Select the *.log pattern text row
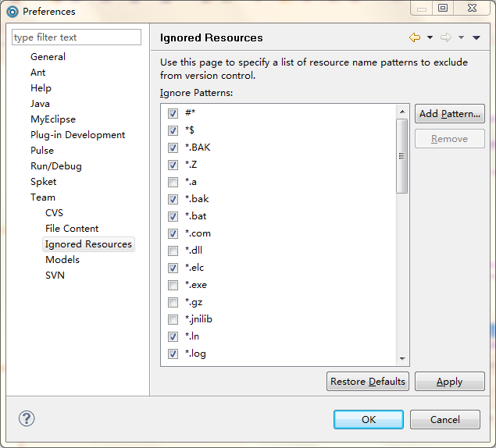The width and height of the screenshot is (496, 448). (x=195, y=354)
